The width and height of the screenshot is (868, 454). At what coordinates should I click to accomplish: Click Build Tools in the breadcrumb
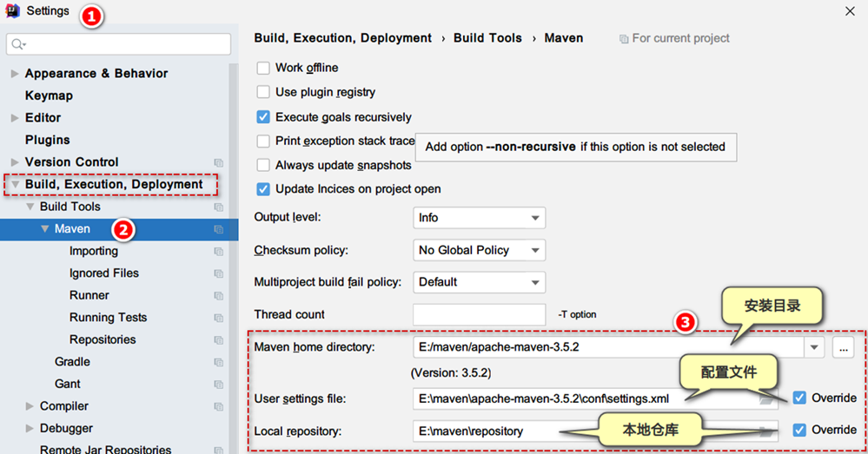(487, 38)
